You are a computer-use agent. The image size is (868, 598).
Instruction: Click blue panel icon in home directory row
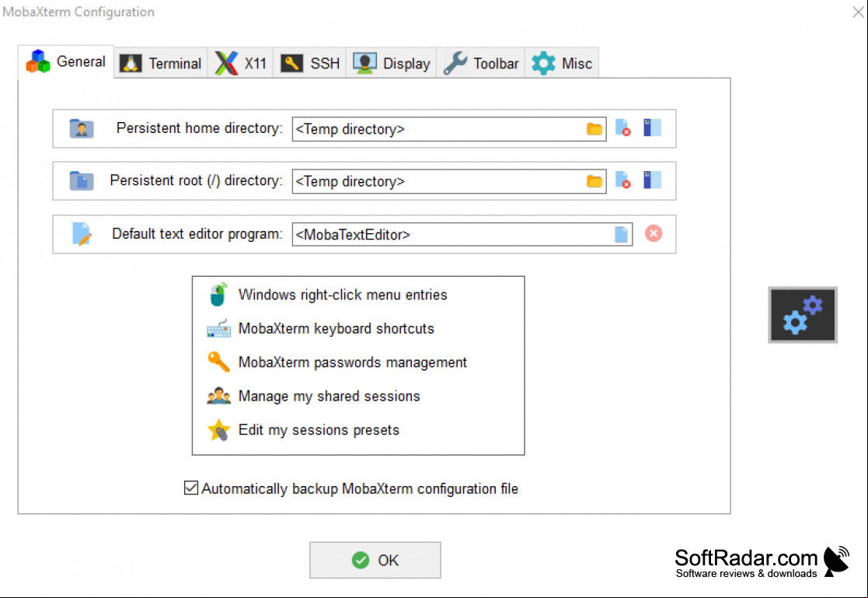pos(652,128)
